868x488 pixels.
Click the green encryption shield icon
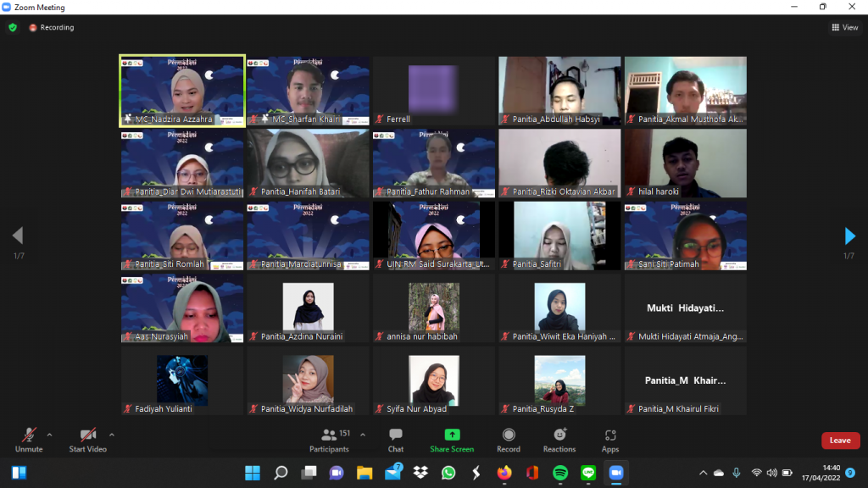[13, 27]
